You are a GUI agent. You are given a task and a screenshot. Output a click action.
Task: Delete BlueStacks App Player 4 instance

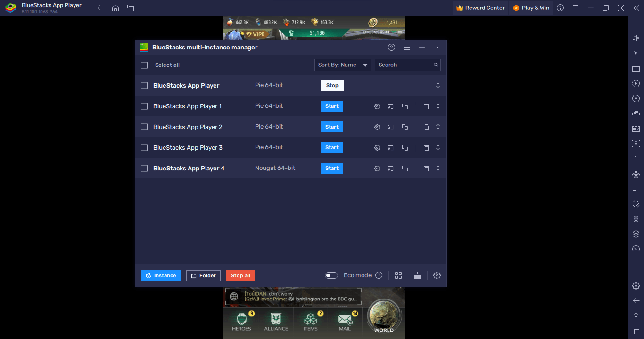coord(427,169)
